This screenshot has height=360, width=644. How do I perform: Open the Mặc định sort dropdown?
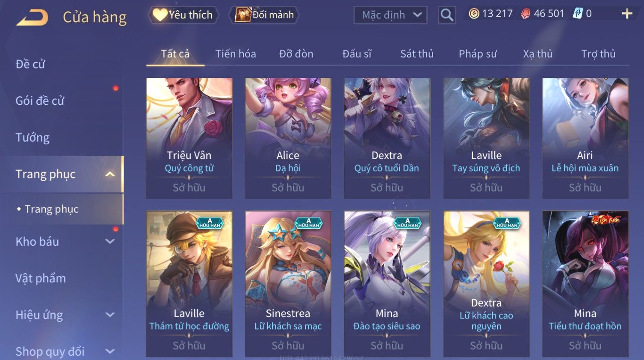point(390,15)
